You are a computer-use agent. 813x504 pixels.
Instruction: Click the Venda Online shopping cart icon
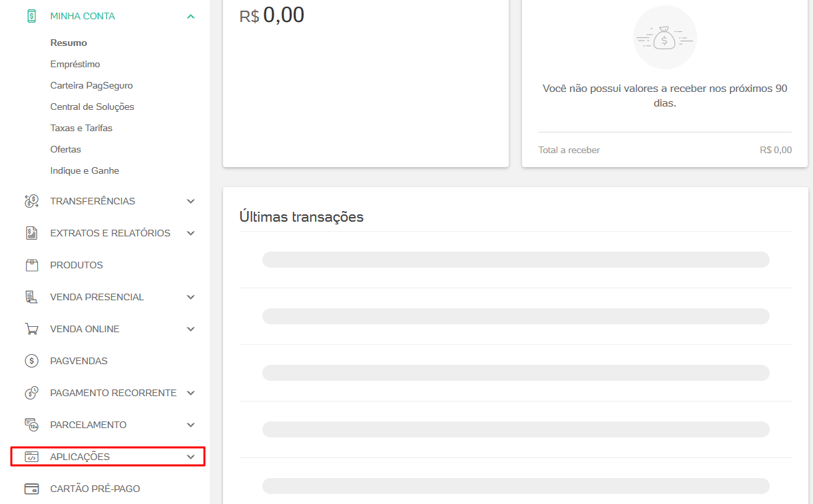31,329
